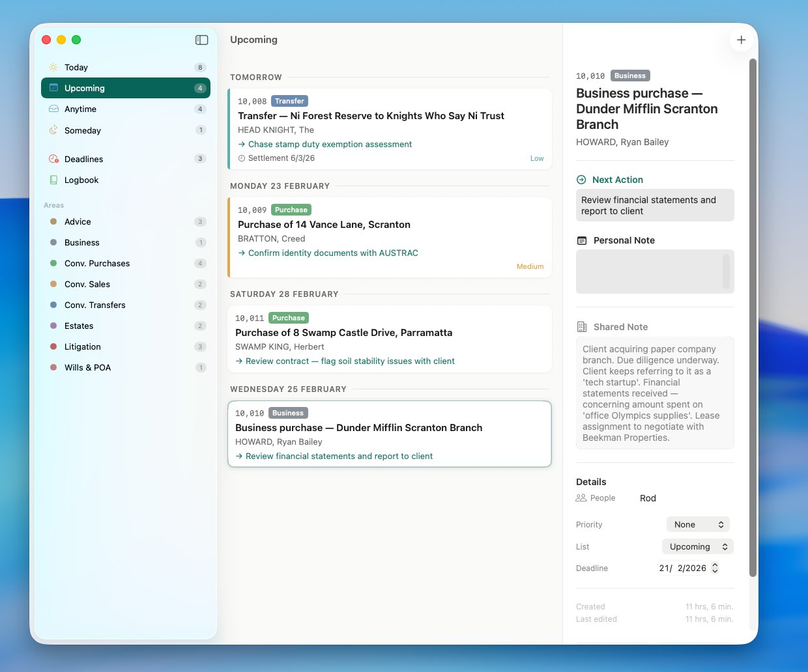The width and height of the screenshot is (808, 672).
Task: Follow the 'Confirm identity documents with AUSTRAC' link
Action: pyautogui.click(x=333, y=253)
